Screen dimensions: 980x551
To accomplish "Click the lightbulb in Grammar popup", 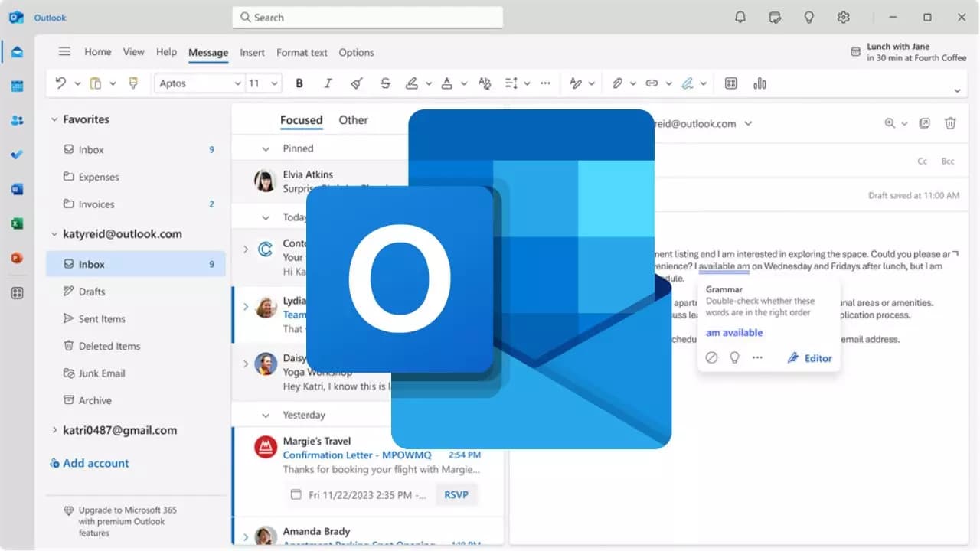I will pyautogui.click(x=734, y=357).
